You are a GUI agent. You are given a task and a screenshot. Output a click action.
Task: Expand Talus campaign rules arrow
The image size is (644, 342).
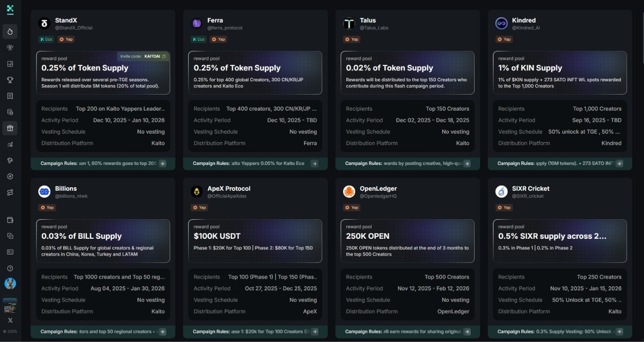[x=467, y=164]
